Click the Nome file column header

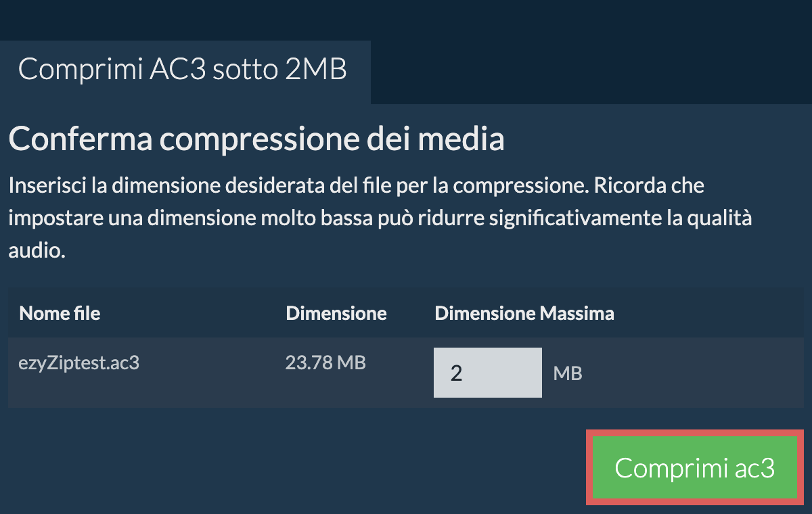(x=60, y=314)
